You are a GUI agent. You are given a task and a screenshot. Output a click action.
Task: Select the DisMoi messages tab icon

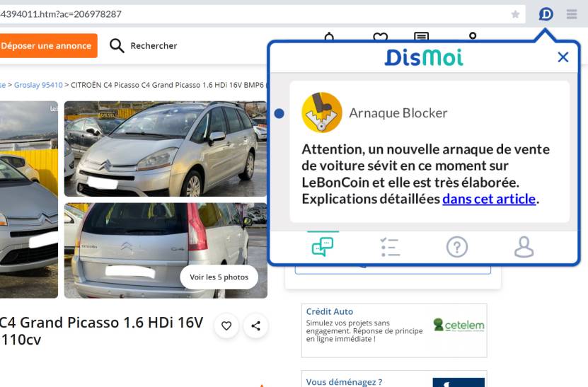click(323, 247)
